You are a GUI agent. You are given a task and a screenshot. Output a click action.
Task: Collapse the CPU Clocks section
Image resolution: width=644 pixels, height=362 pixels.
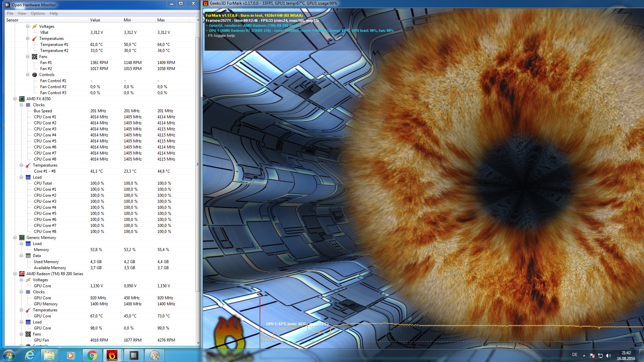21,105
